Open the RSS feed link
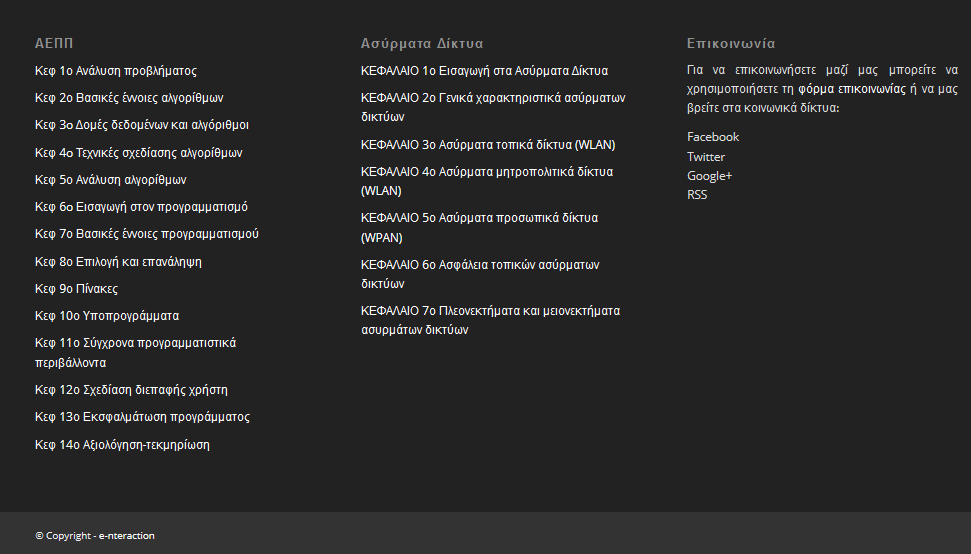Screen dimensions: 971x554 click(697, 194)
